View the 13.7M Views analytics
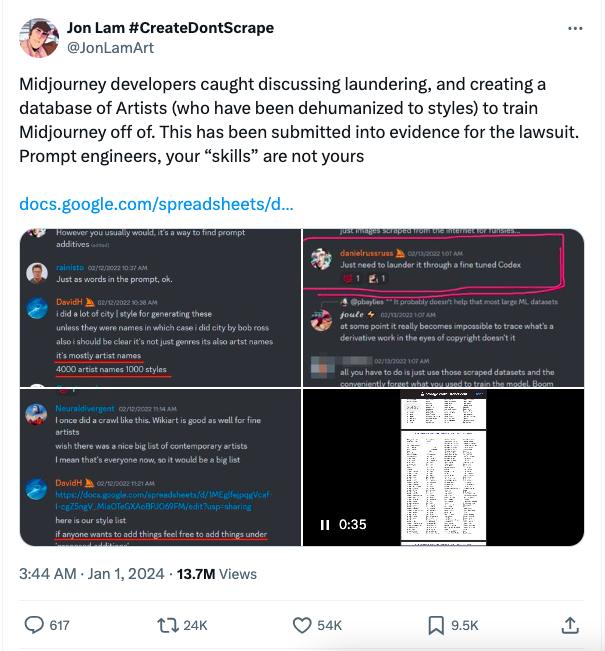The height and width of the screenshot is (651, 605). (x=217, y=574)
